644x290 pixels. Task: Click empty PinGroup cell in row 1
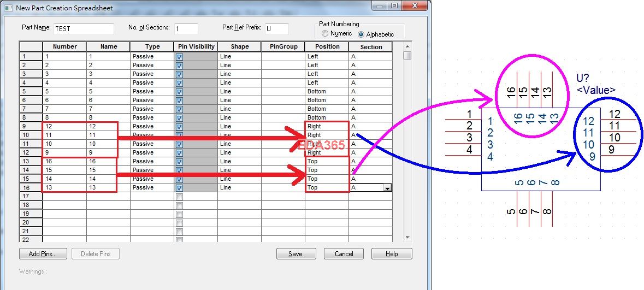coord(283,57)
